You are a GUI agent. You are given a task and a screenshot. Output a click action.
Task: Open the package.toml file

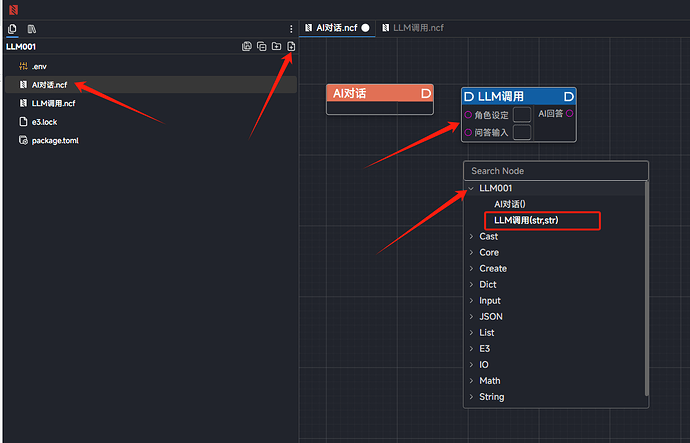54,140
